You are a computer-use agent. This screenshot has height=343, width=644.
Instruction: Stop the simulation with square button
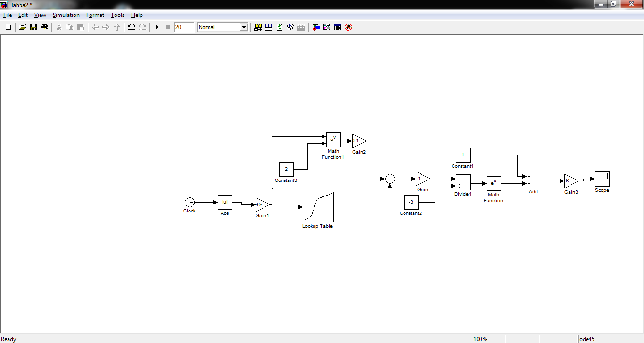point(168,27)
